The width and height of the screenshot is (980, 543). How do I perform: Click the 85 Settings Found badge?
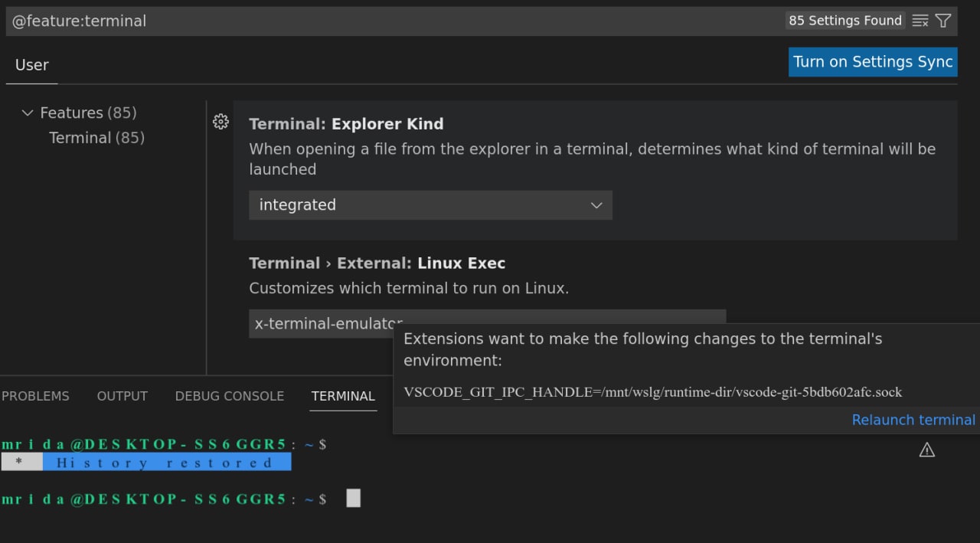[x=845, y=21]
